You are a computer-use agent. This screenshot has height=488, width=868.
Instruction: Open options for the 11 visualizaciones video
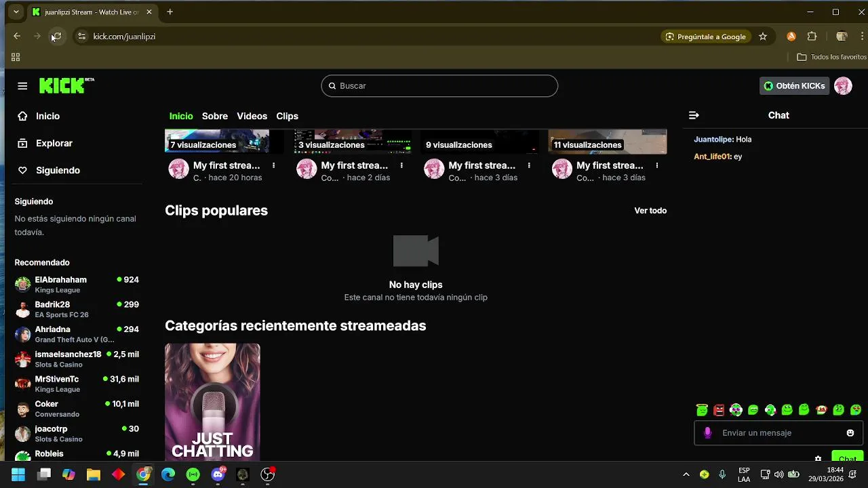click(656, 165)
